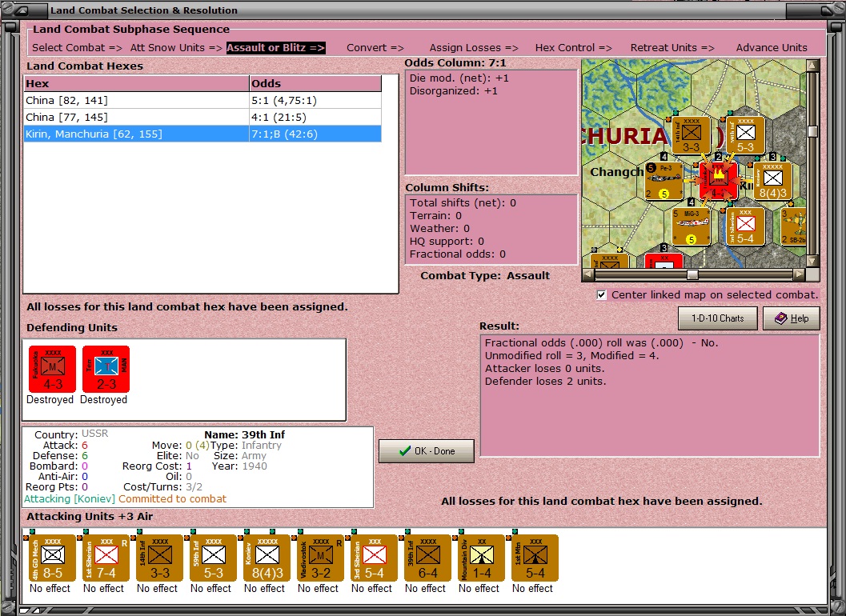The width and height of the screenshot is (846, 616).
Task: Select the 14th Inf 3-3 attacking unit in the list
Action: pos(160,558)
